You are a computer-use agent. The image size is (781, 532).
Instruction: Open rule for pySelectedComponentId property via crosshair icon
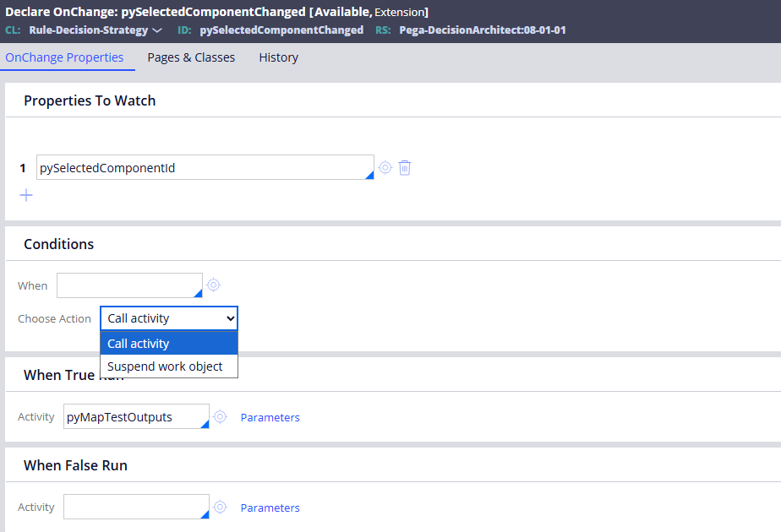[385, 167]
